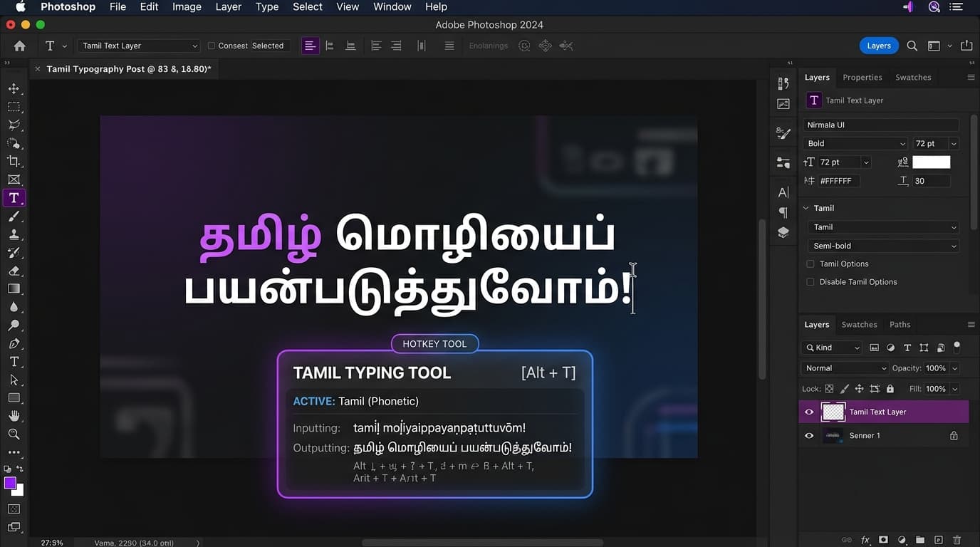Enable the Tamil Options checkbox
The width and height of the screenshot is (980, 547).
(x=810, y=264)
